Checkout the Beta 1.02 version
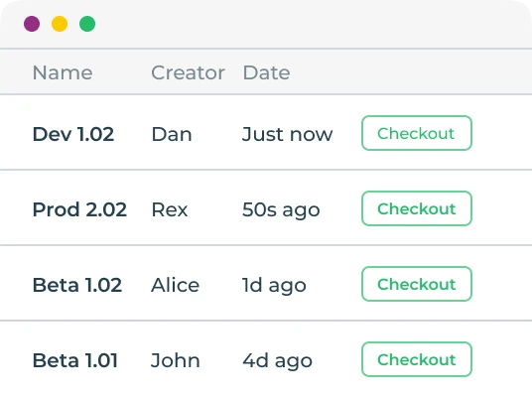 tap(417, 284)
